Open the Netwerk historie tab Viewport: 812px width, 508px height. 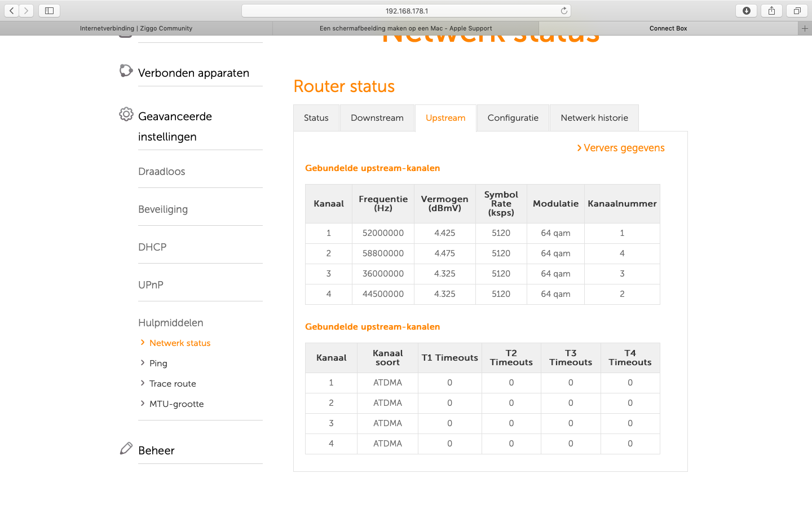pos(594,118)
